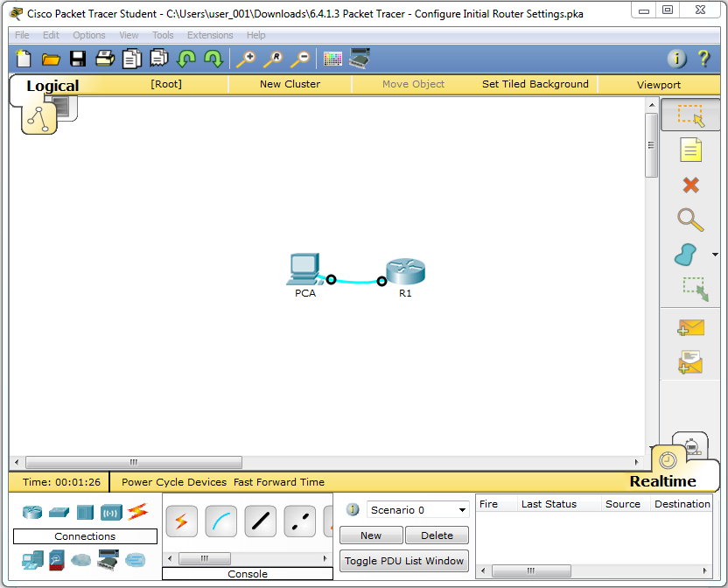Reset zoom with the R magnifier
Screen dimensions: 728x588
(273, 59)
